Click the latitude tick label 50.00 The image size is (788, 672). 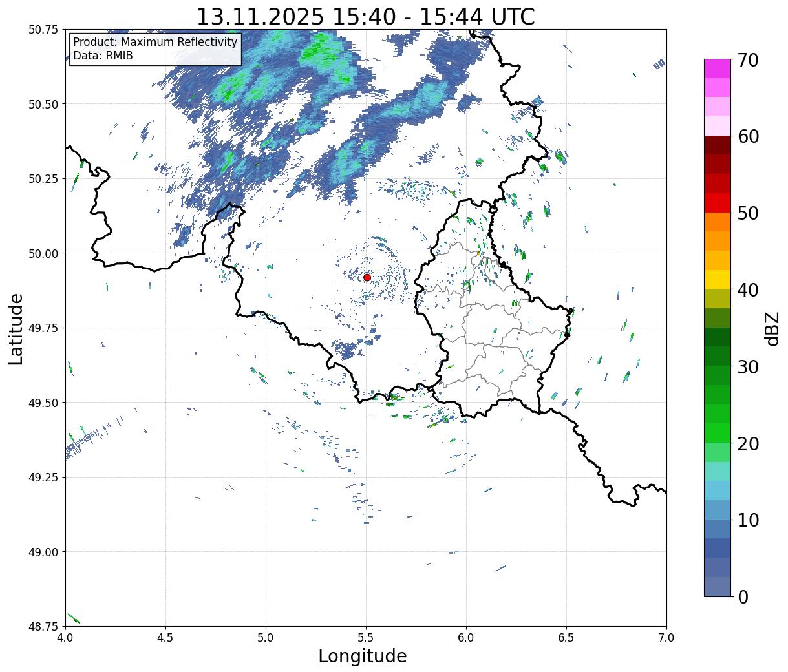pos(43,253)
